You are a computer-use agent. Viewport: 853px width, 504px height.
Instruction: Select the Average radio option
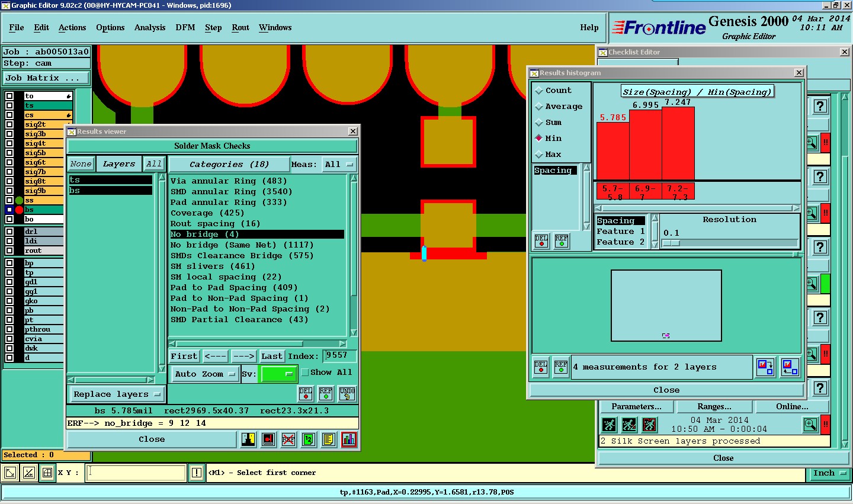[x=539, y=107]
